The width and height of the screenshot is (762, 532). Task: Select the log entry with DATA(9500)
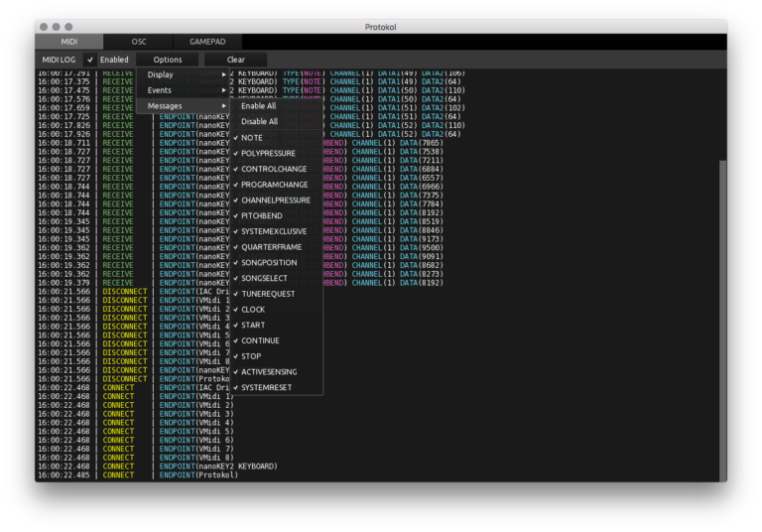pyautogui.click(x=240, y=247)
